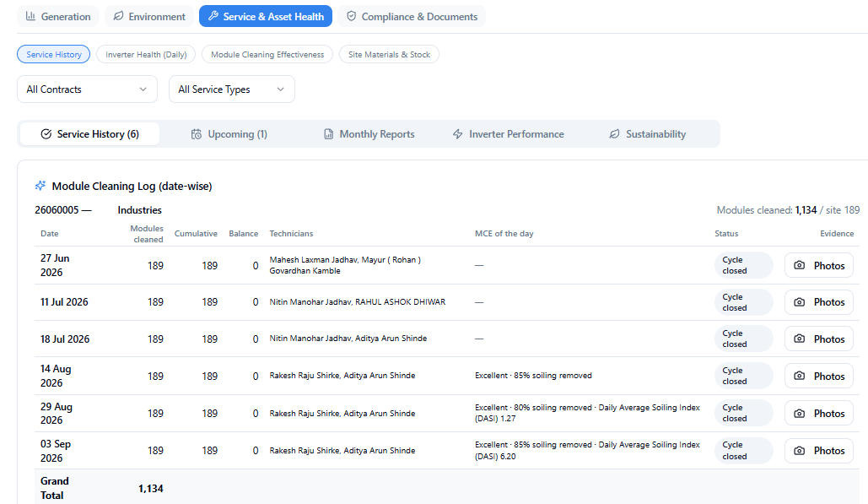Viewport: 868px width, 504px height.
Task: Click the camera icon for 14 Aug 2026
Action: click(800, 376)
